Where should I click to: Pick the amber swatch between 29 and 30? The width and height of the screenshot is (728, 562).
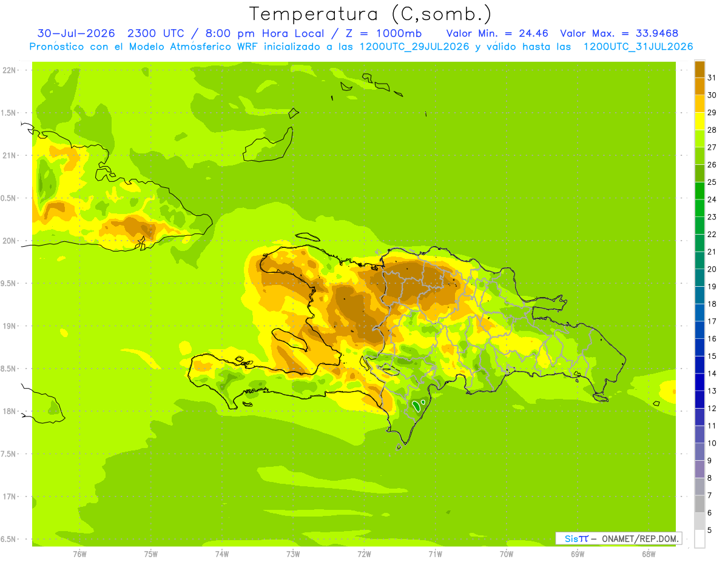699,104
